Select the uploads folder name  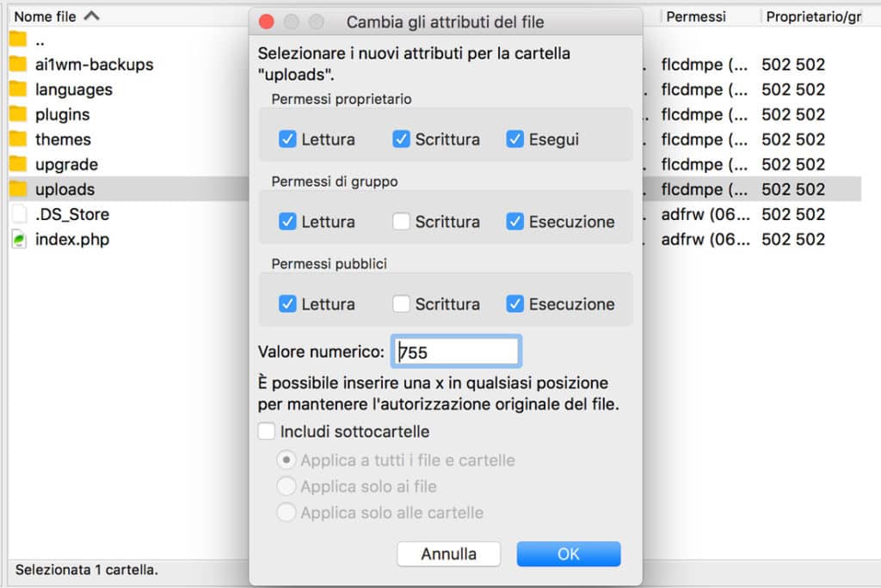tap(65, 189)
